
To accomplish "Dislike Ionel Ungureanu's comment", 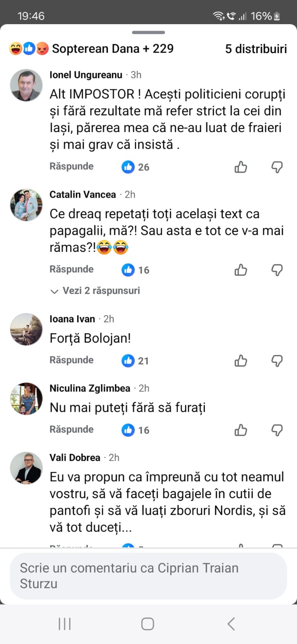I will [x=277, y=167].
